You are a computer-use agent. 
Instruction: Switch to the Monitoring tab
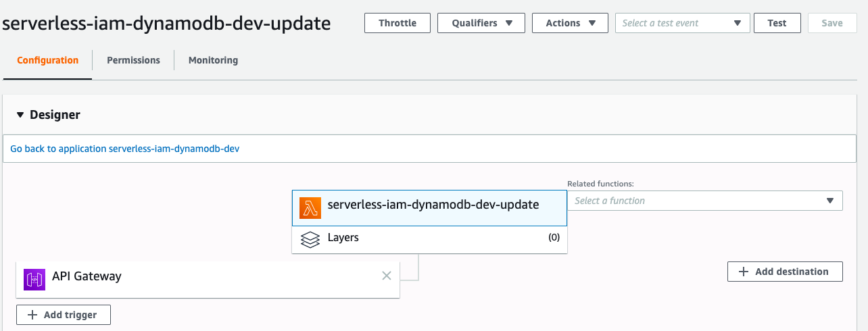click(x=213, y=60)
